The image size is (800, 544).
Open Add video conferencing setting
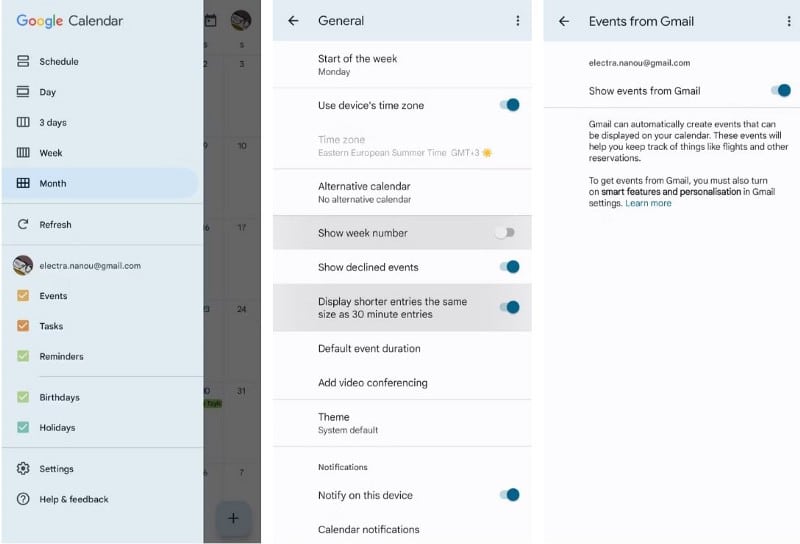(x=402, y=383)
